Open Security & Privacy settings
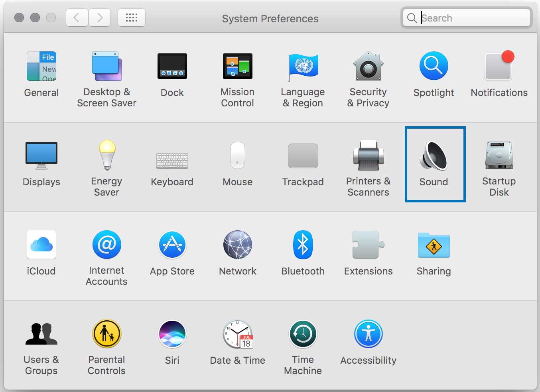Screen dimensions: 540x392 coord(368,79)
